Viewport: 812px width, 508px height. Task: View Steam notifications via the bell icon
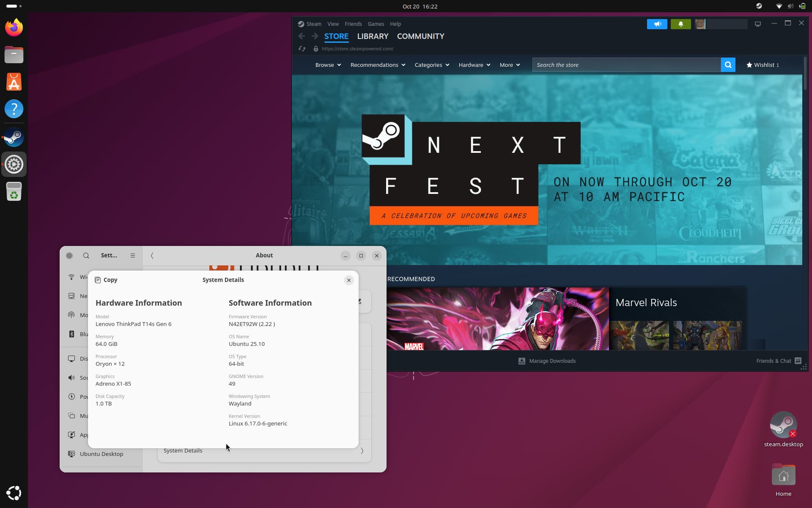click(x=680, y=24)
